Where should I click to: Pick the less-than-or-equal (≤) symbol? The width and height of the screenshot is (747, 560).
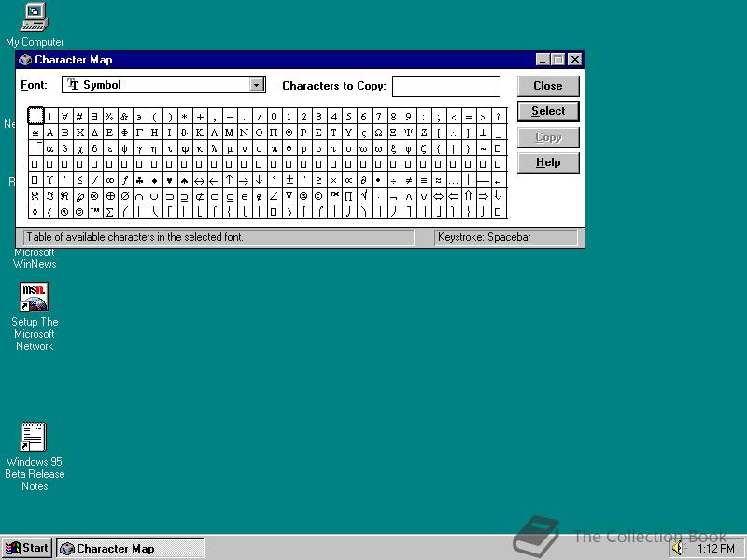[x=79, y=180]
